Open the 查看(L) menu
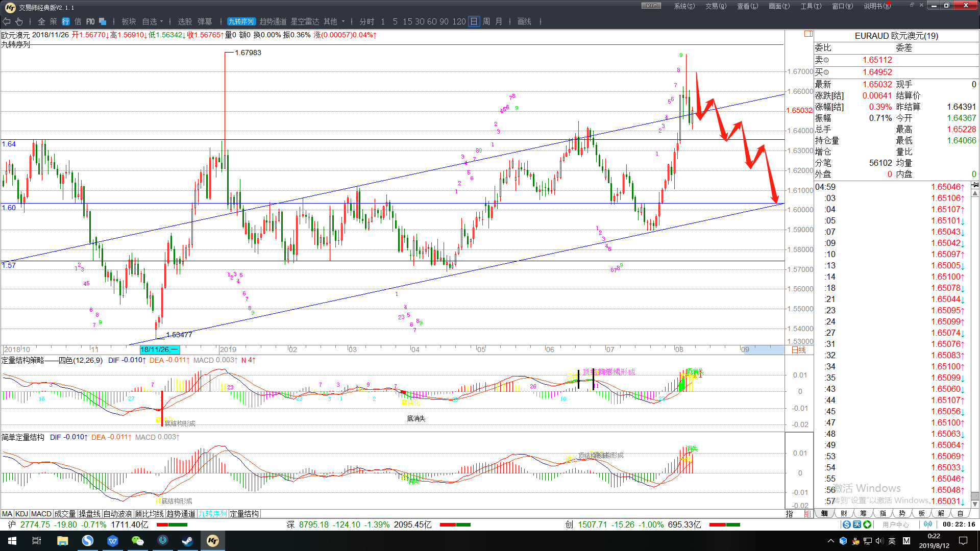The height and width of the screenshot is (551, 980). click(x=748, y=6)
